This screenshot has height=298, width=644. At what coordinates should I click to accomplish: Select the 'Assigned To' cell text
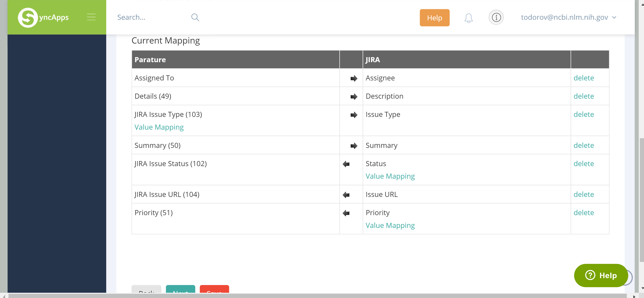[154, 78]
